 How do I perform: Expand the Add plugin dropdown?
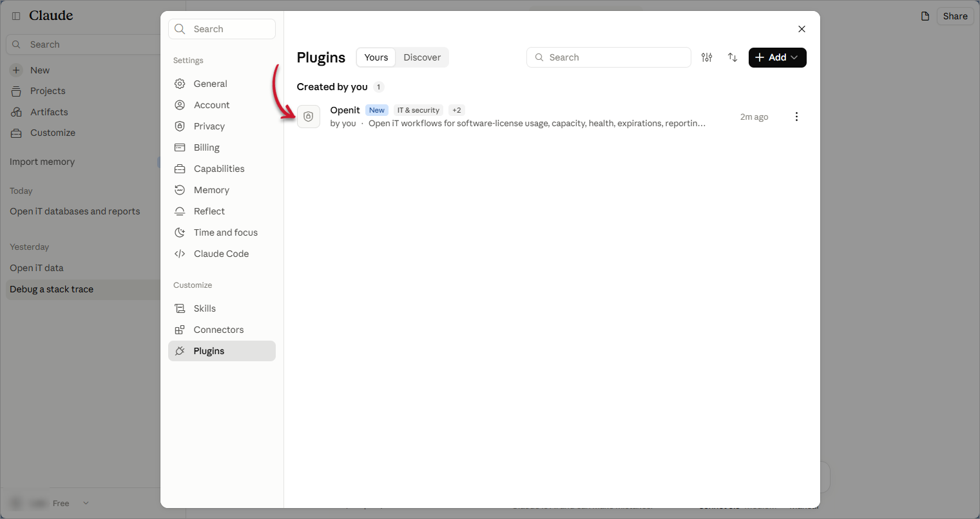(777, 57)
